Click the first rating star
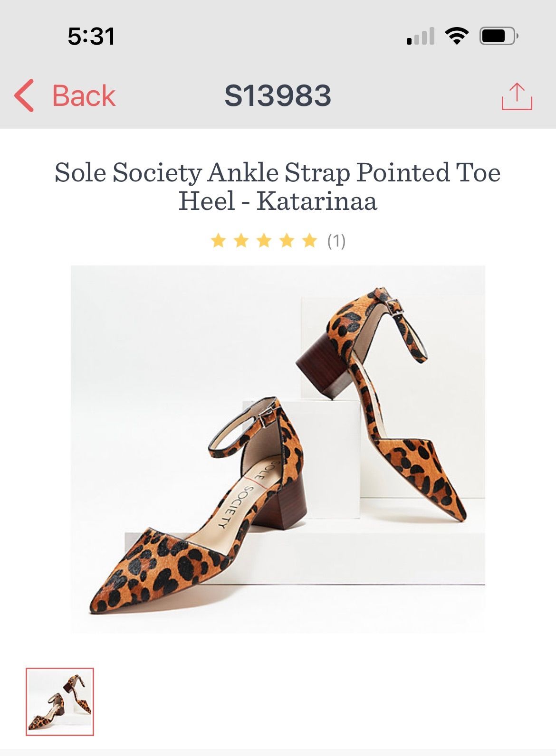The height and width of the screenshot is (756, 556). pyautogui.click(x=218, y=241)
